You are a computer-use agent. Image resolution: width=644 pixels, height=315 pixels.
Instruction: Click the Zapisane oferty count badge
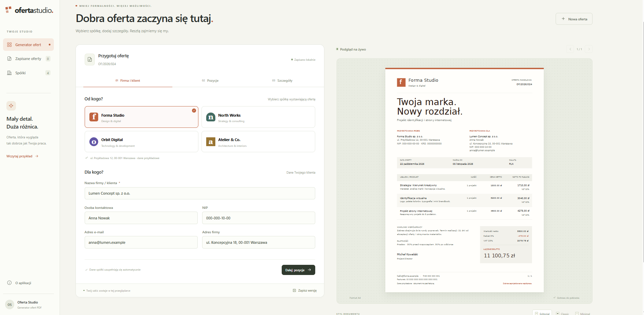tap(48, 59)
